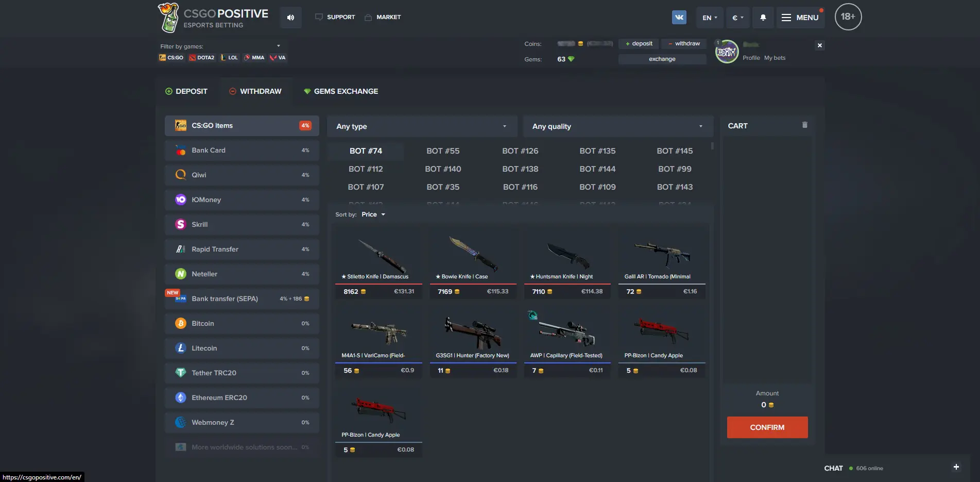
Task: Select BOT #107
Action: [x=366, y=187]
